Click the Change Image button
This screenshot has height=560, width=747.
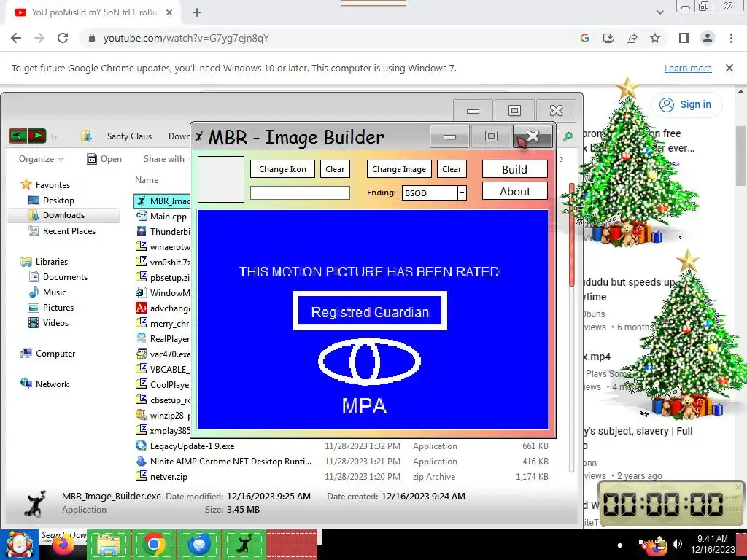(x=399, y=169)
